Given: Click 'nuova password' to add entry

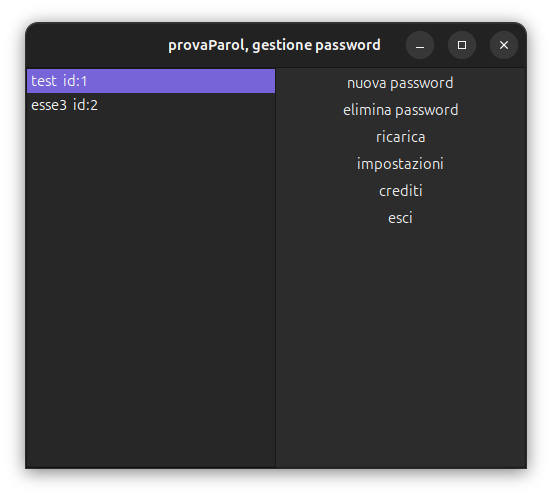Looking at the screenshot, I should point(400,83).
